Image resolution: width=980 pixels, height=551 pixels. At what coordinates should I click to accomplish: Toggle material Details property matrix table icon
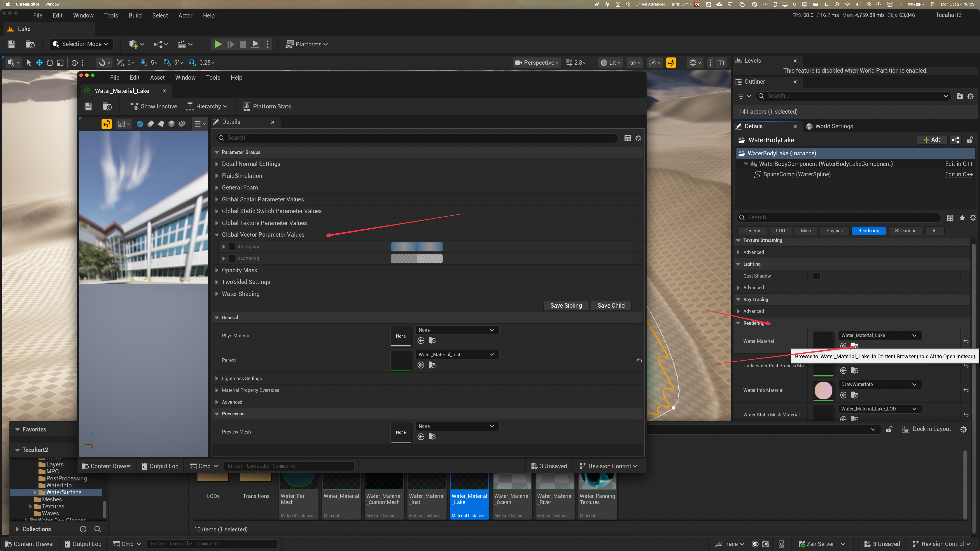(628, 138)
